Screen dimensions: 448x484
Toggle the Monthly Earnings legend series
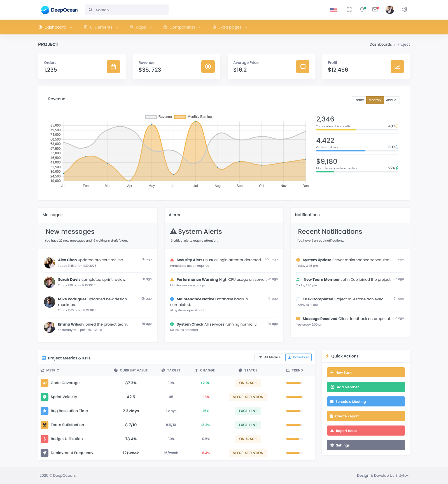pos(194,117)
